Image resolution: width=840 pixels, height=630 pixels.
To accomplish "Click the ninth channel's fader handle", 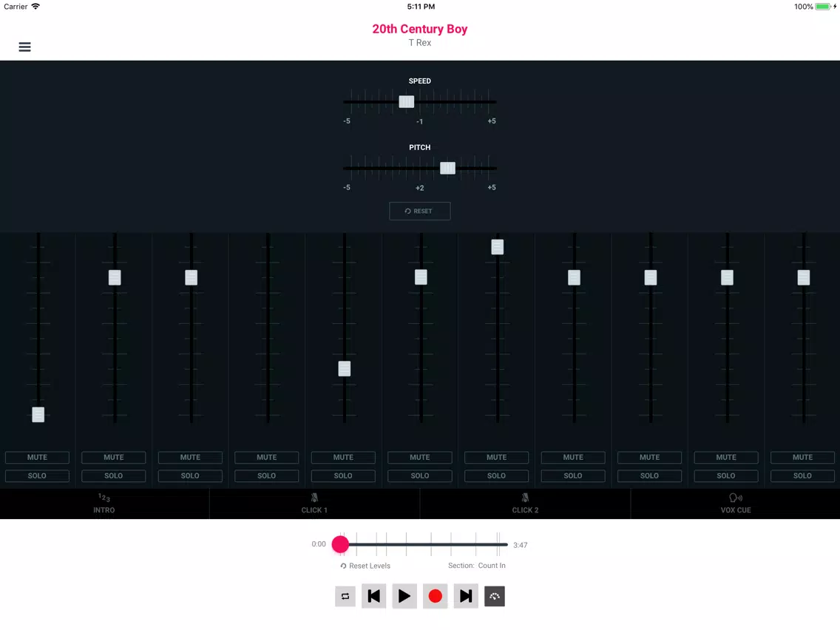I will [x=651, y=277].
